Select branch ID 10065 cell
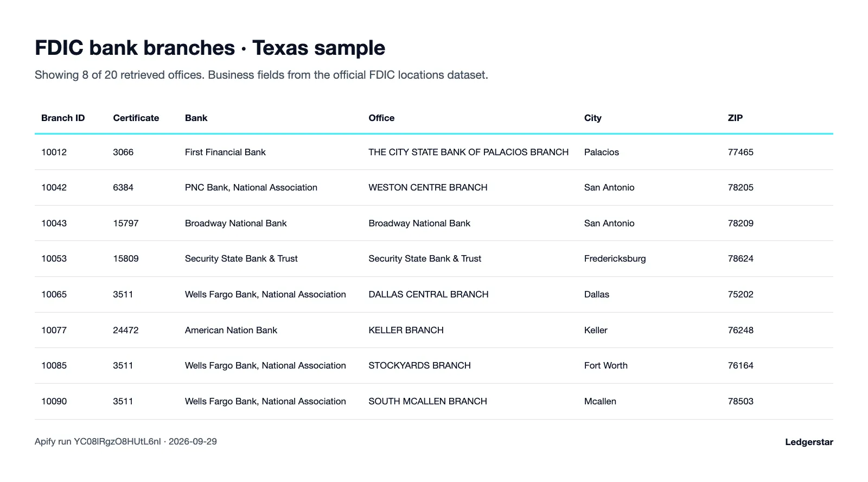 54,294
